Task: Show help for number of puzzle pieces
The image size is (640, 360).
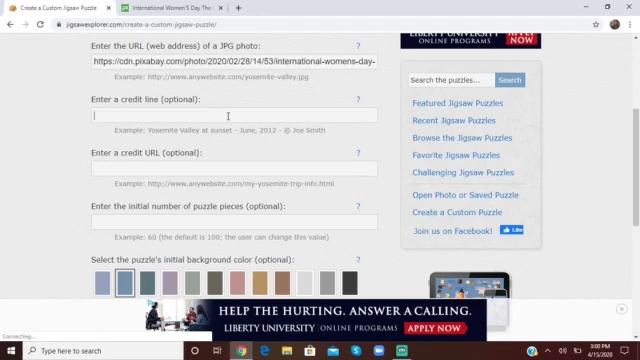Action: tap(358, 206)
